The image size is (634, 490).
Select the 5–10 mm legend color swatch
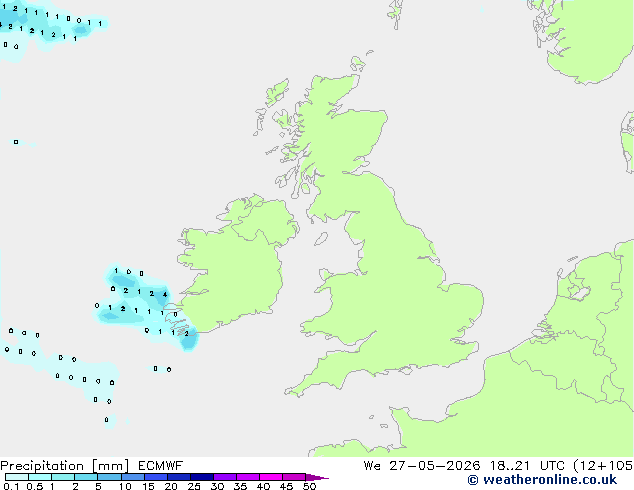click(109, 477)
